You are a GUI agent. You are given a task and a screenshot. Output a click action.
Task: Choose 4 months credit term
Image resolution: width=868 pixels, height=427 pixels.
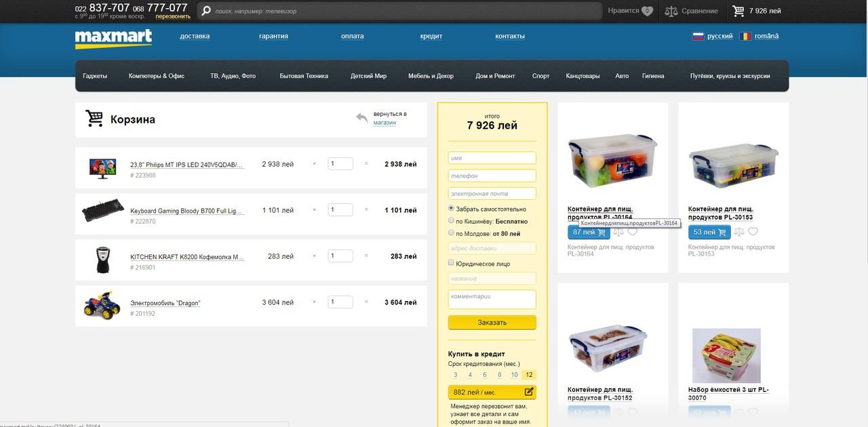(x=470, y=375)
